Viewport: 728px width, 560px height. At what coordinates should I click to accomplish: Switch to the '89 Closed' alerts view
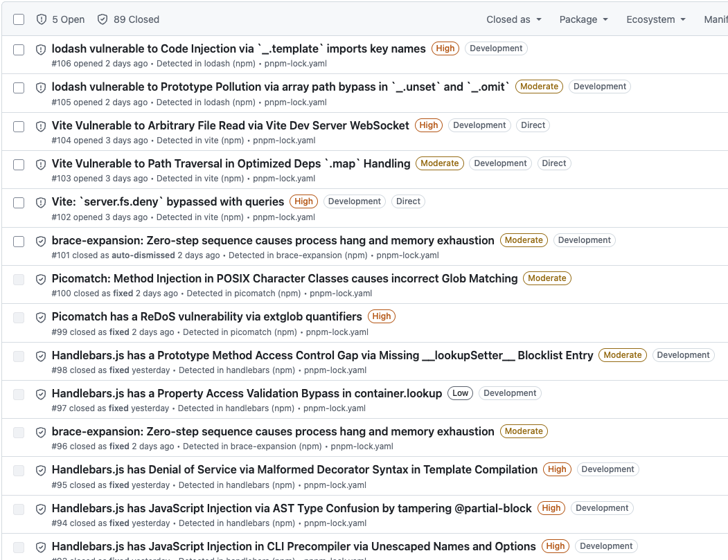pyautogui.click(x=128, y=19)
